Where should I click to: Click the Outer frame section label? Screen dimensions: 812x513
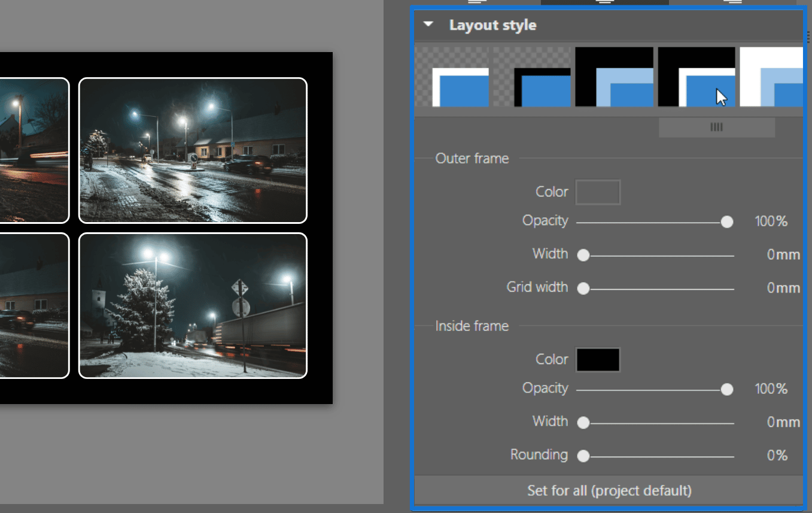point(472,159)
